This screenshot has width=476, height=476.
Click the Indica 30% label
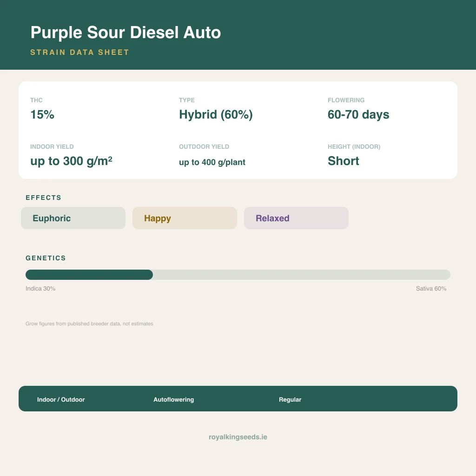(40, 288)
